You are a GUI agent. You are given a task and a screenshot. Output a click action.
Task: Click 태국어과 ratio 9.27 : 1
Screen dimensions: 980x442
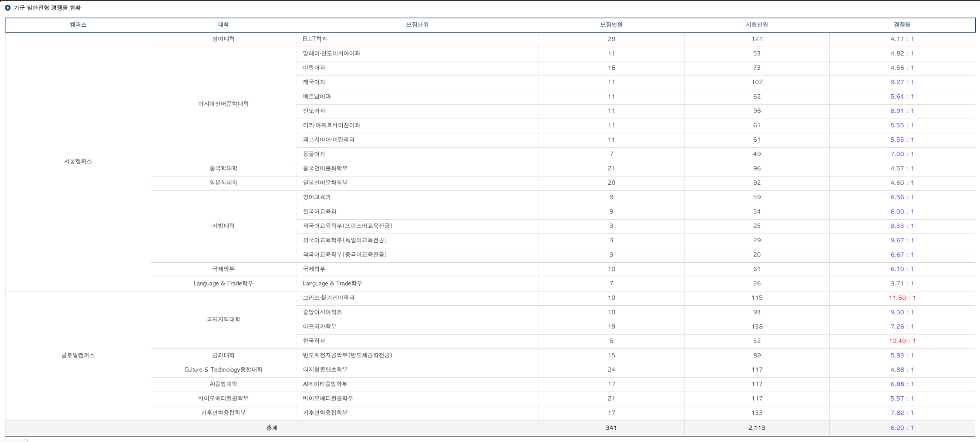tap(902, 82)
